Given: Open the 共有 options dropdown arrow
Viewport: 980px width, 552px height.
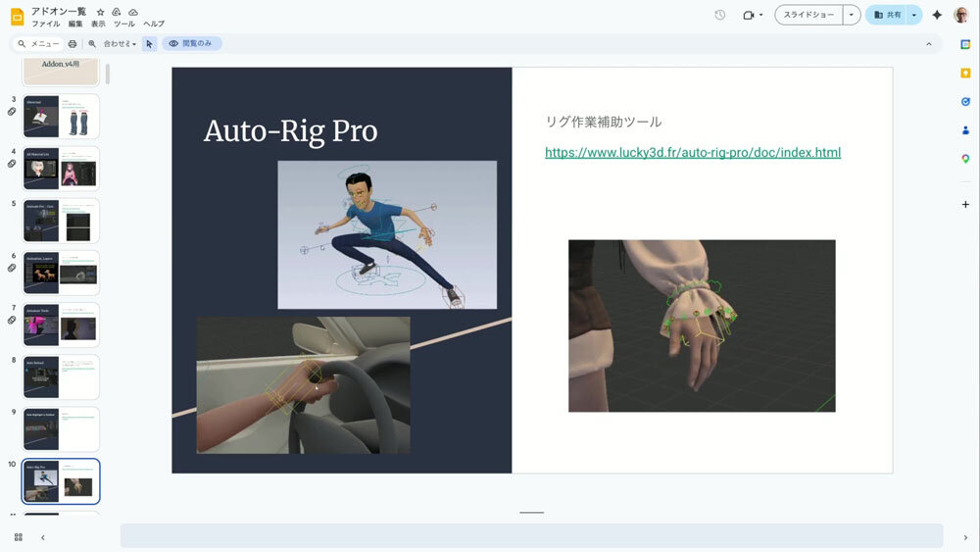Looking at the screenshot, I should tap(914, 16).
